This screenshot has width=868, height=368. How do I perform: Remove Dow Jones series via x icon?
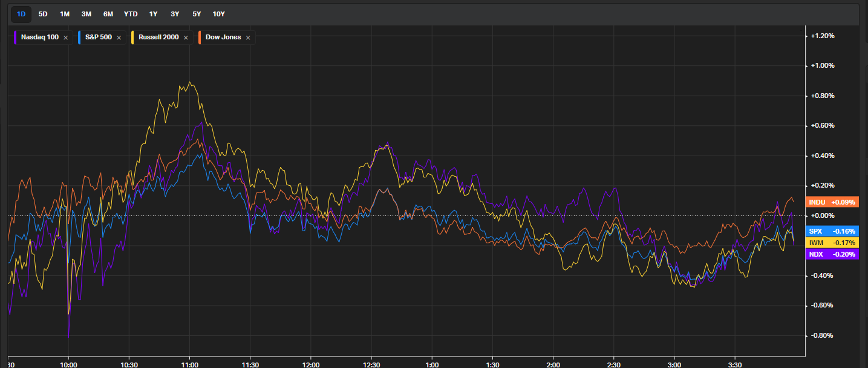click(248, 38)
